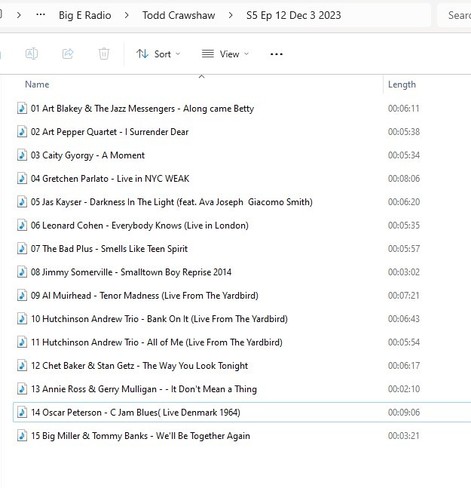This screenshot has height=488, width=471.
Task: Select the audio icon of 15 Big Miller
Action: 22,435
